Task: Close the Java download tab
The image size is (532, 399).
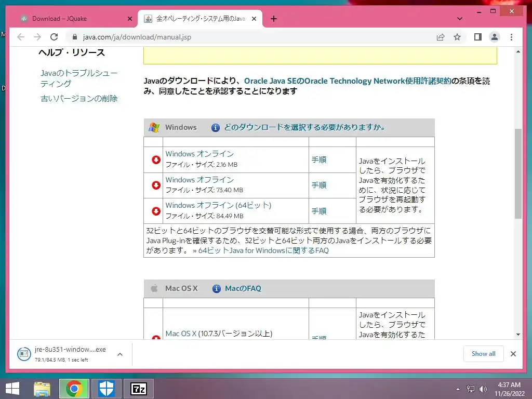Action: point(254,19)
